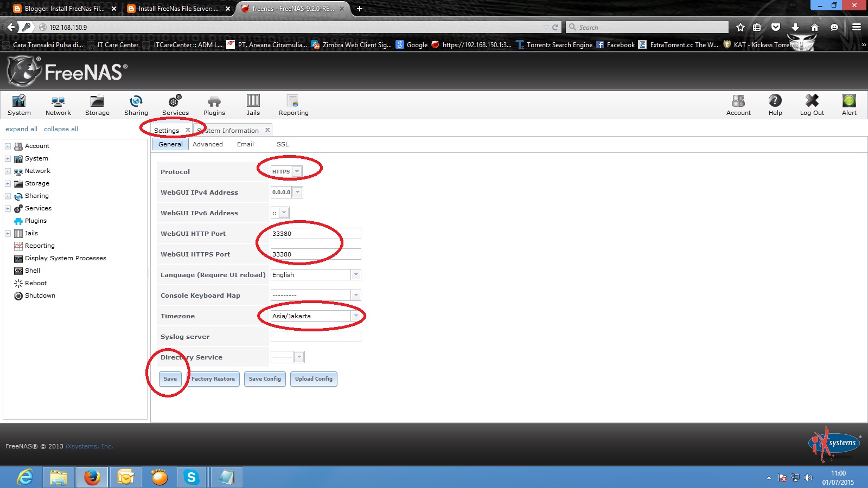Expand the Jails node in the sidebar tree
The height and width of the screenshot is (488, 868).
pos(8,234)
